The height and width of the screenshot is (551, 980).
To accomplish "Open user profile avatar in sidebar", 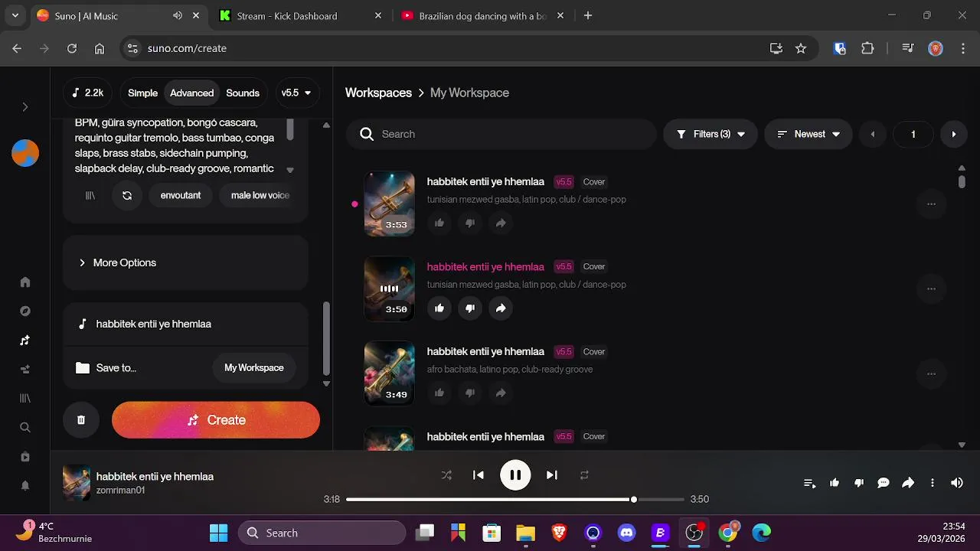I will [x=25, y=153].
